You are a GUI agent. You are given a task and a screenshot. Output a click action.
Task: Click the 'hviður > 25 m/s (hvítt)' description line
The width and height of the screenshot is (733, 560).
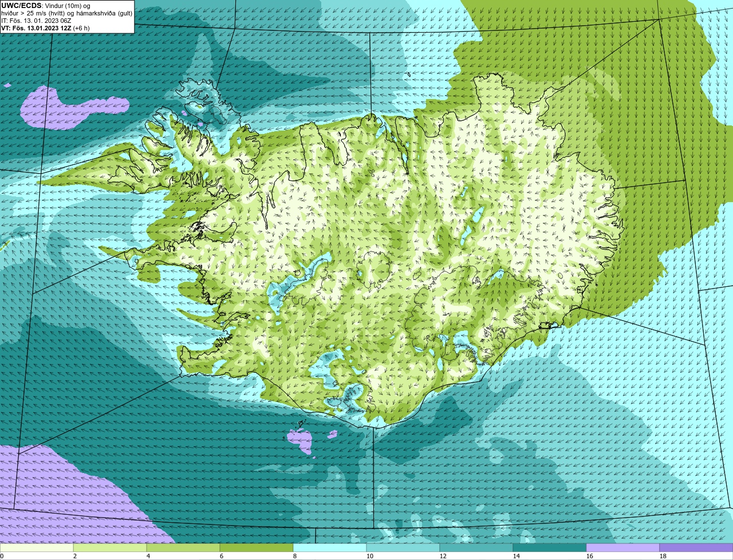tap(66, 13)
